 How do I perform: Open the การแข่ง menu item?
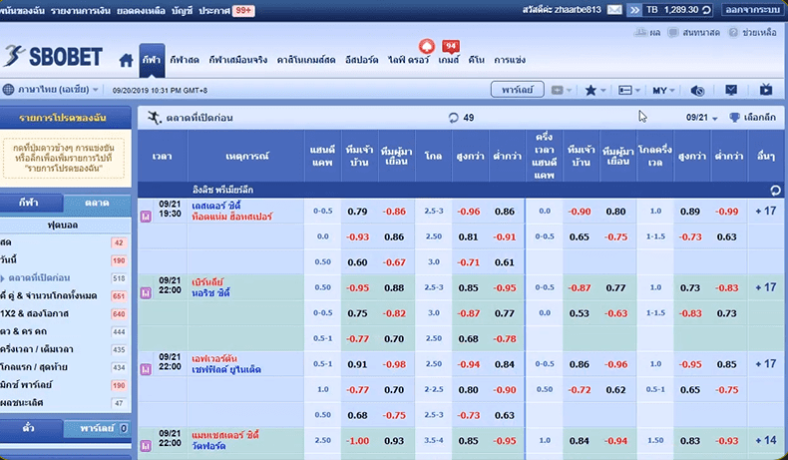pyautogui.click(x=510, y=60)
